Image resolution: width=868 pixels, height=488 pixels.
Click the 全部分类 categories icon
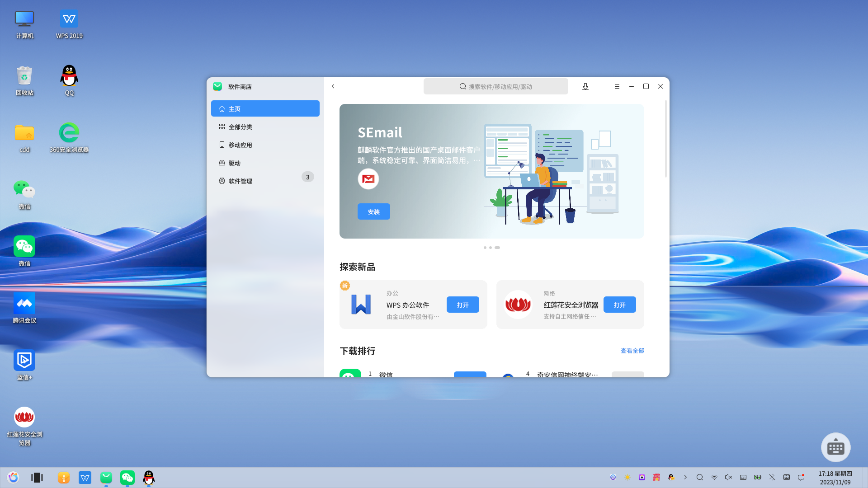pos(222,127)
